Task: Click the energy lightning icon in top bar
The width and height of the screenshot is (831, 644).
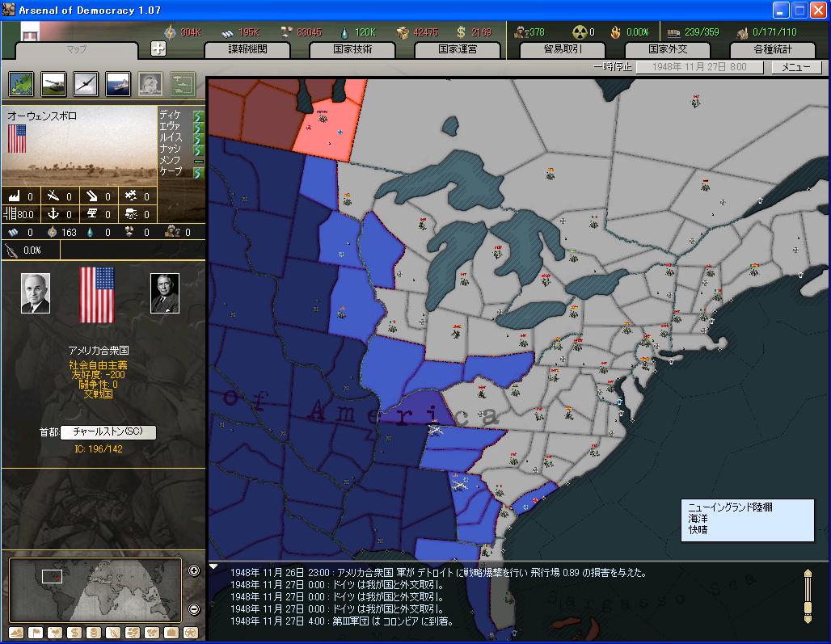Action: coord(170,32)
